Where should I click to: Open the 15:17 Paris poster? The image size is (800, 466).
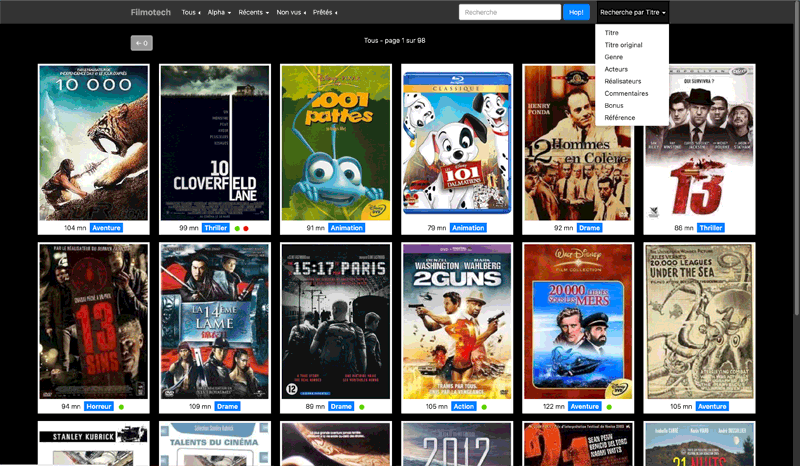pos(336,322)
